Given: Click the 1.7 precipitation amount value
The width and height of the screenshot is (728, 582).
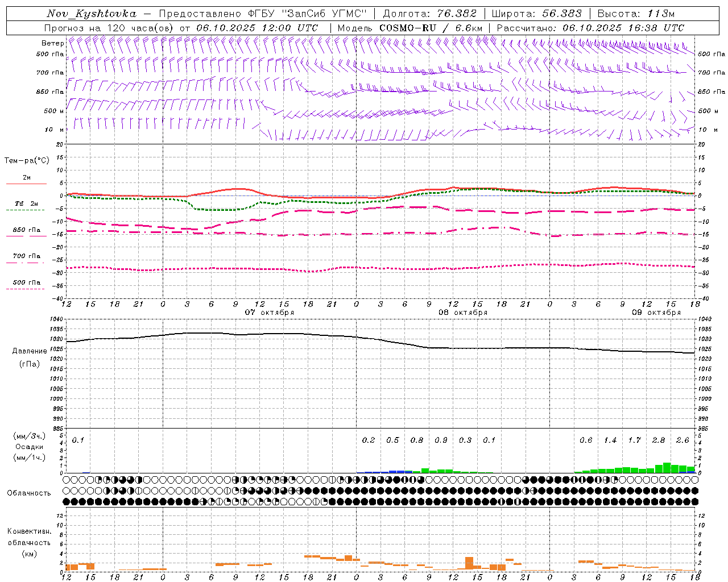Looking at the screenshot, I should (x=634, y=440).
